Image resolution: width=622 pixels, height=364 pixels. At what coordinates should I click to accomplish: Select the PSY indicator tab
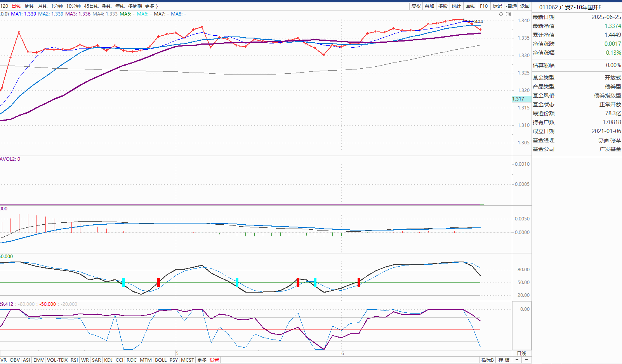click(174, 360)
